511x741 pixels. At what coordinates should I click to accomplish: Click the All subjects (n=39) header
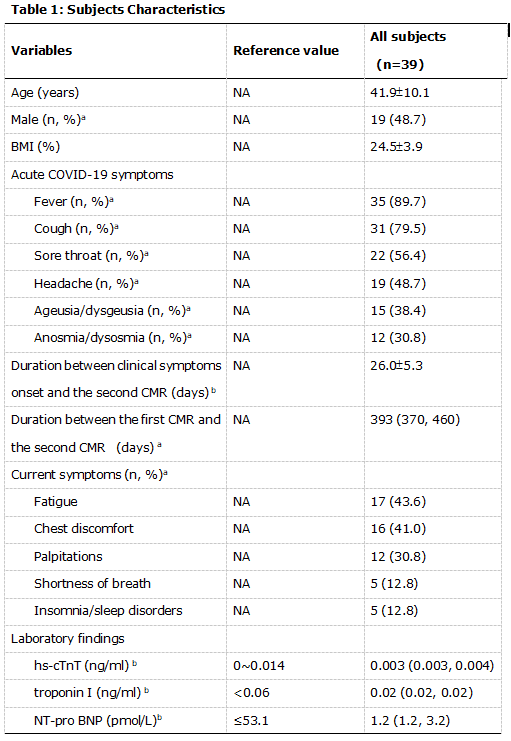coord(408,51)
